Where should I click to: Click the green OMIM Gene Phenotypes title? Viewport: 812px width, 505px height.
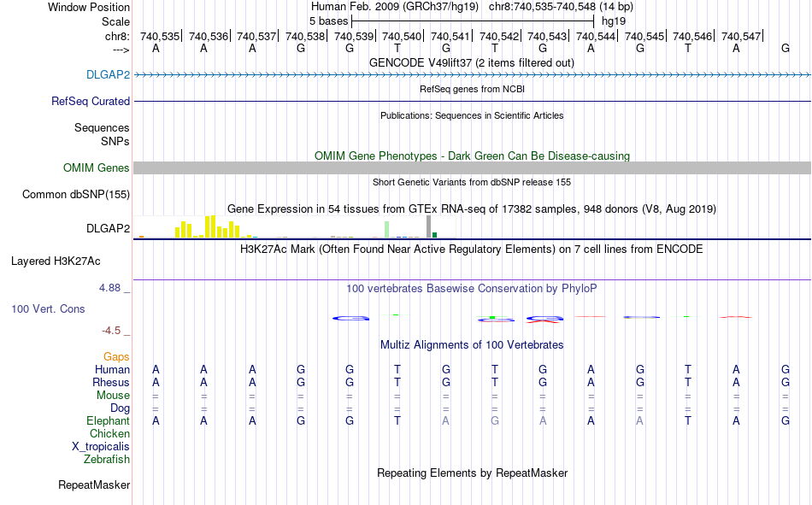click(x=472, y=156)
